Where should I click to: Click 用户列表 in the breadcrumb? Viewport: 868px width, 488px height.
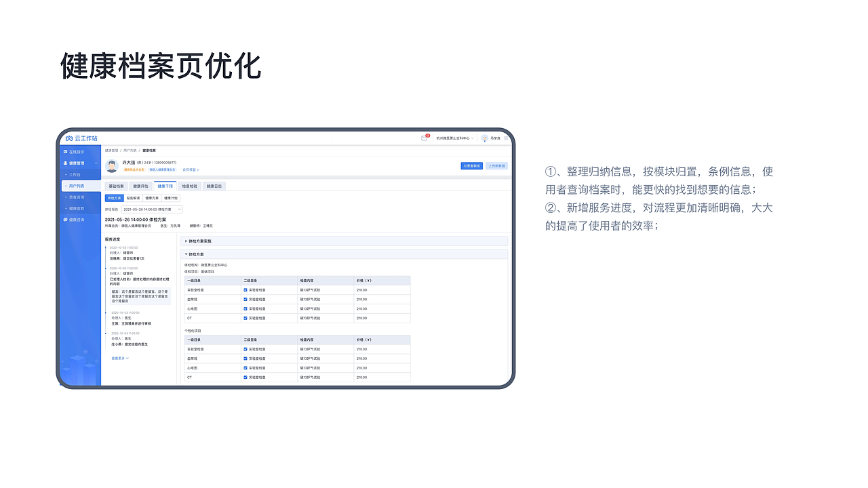(x=130, y=150)
